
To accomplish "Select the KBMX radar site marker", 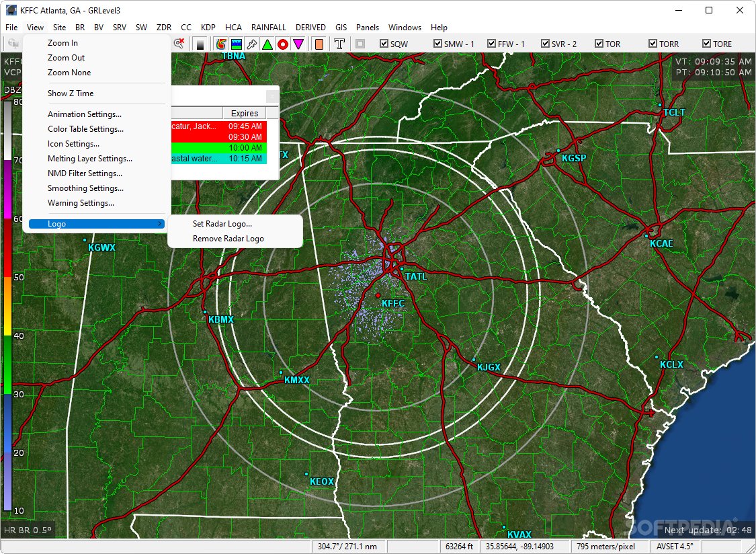I will (x=205, y=312).
